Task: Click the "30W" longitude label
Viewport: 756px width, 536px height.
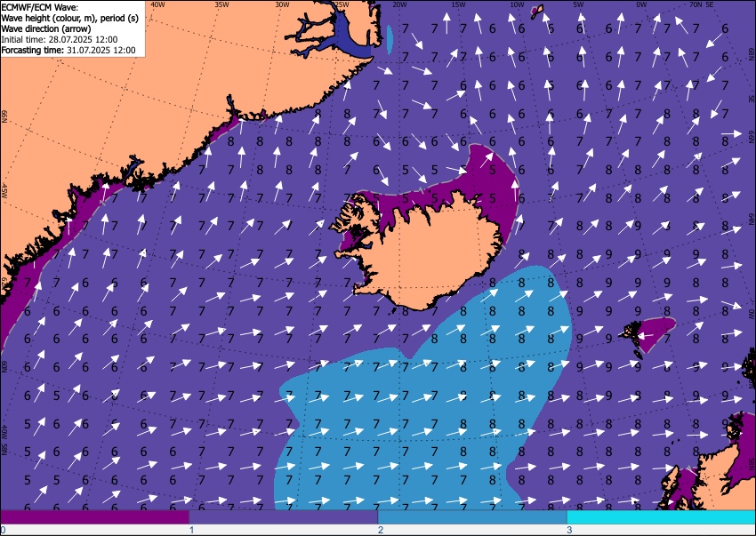Action: pos(282,4)
